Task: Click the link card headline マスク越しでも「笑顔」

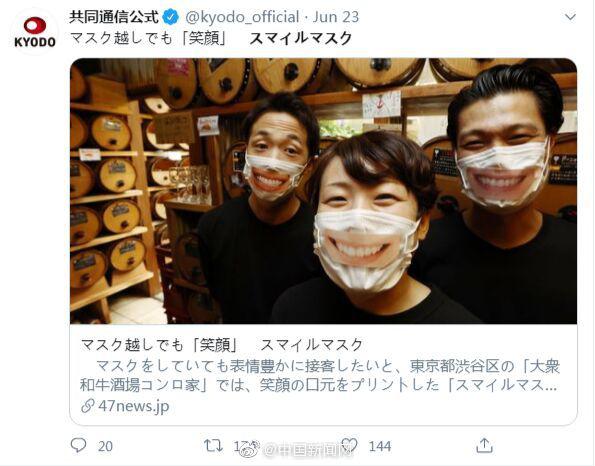Action: pyautogui.click(x=159, y=345)
